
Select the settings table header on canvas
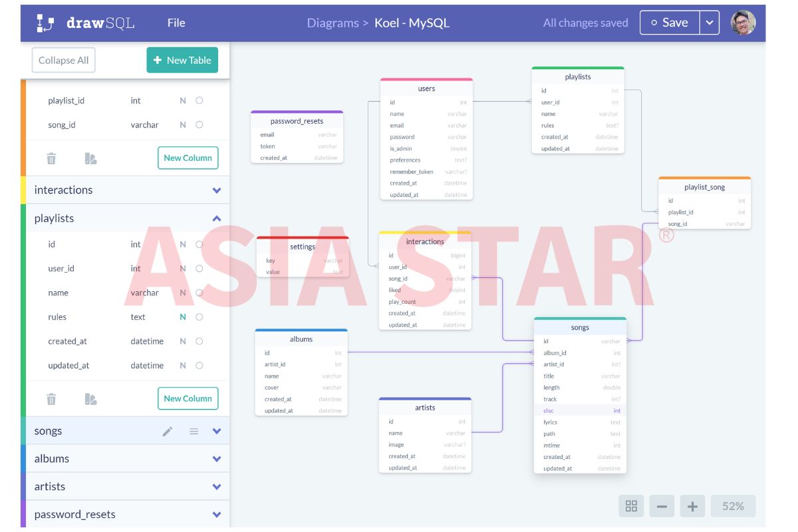303,247
